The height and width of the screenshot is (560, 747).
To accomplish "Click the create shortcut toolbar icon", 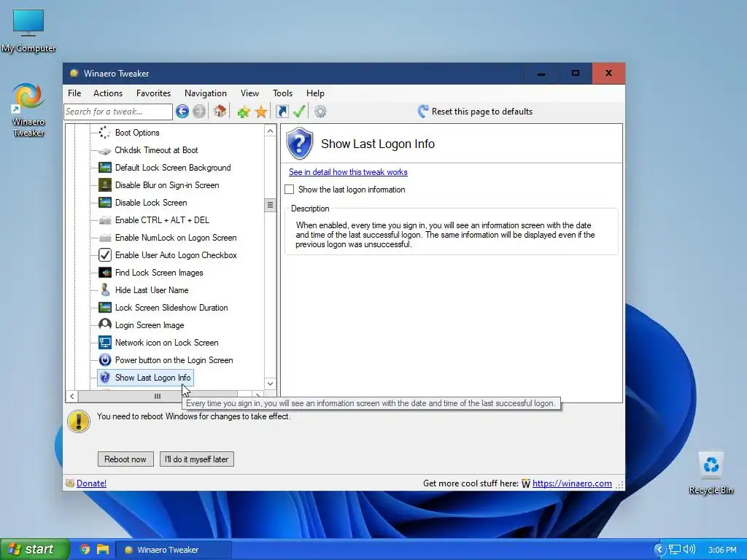I will (282, 112).
